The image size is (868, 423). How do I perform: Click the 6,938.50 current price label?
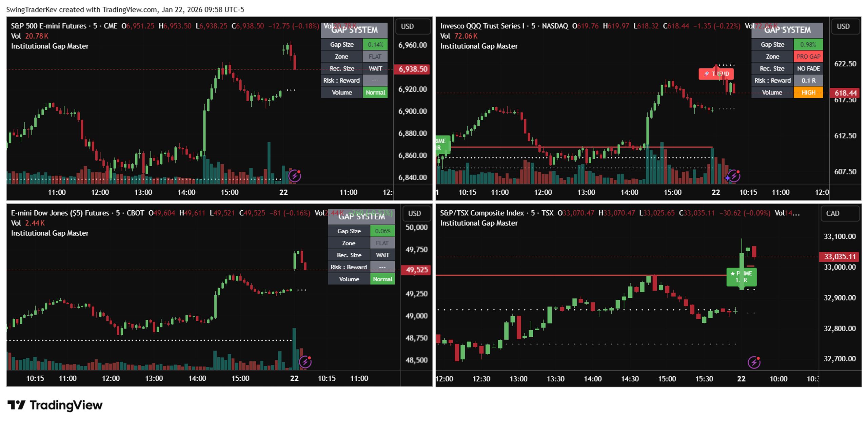[412, 69]
